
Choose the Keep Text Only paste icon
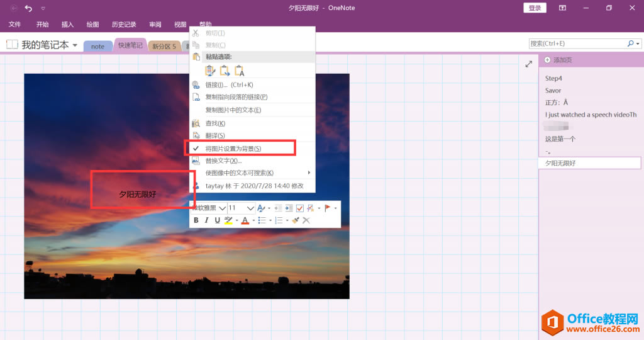239,71
